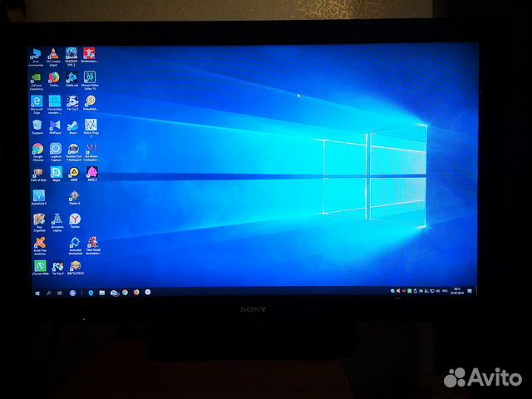Open Steam desktop shortcut
The width and height of the screenshot is (532, 399).
pyautogui.click(x=72, y=127)
